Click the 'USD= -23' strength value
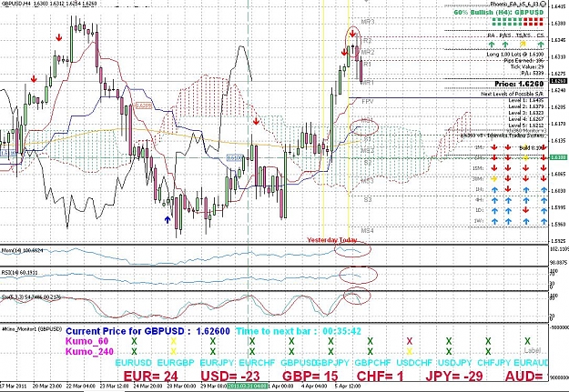The height and width of the screenshot is (392, 569). pyautogui.click(x=230, y=376)
